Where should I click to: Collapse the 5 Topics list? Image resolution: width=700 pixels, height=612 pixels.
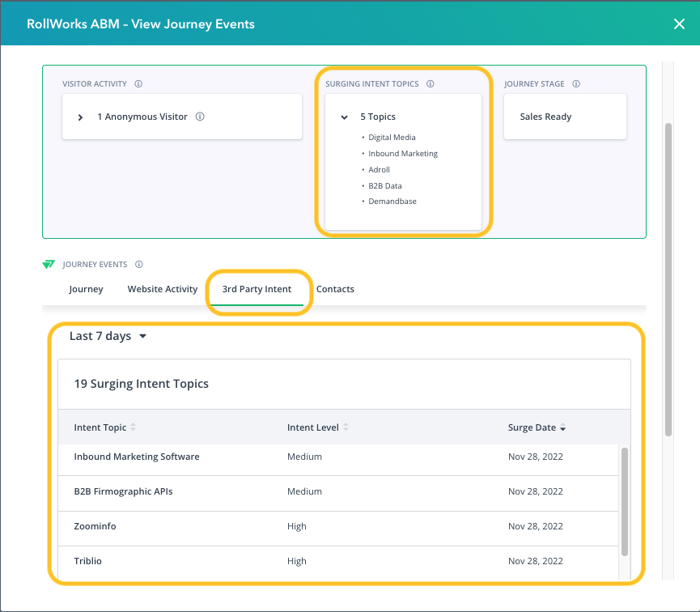click(344, 117)
